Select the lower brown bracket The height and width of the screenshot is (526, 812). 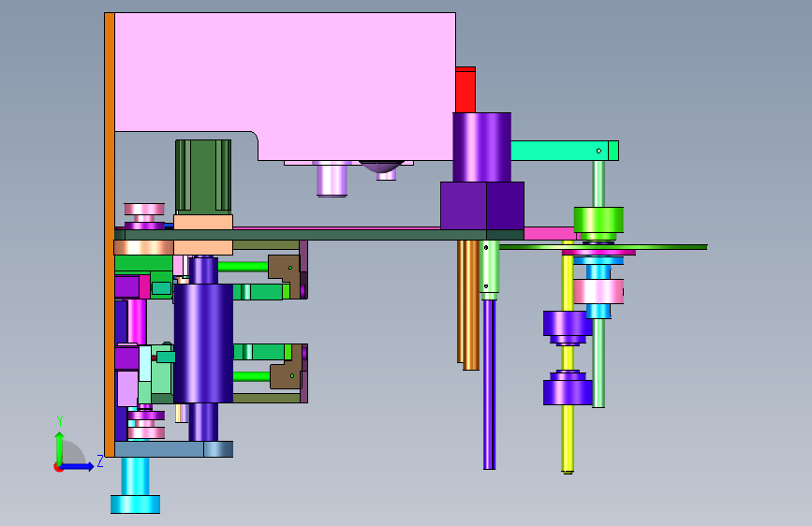286,367
